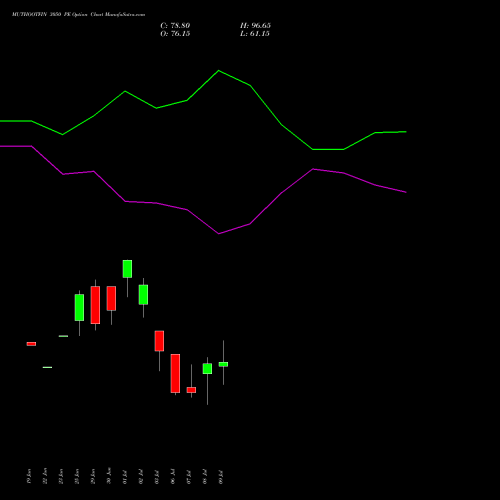This screenshot has width=500, height=500.
Task: Select the high value H: 96.65
Action: click(x=255, y=26)
